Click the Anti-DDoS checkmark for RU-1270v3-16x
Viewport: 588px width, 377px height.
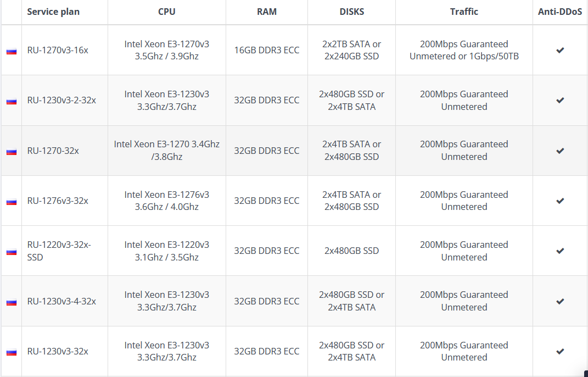pos(560,50)
